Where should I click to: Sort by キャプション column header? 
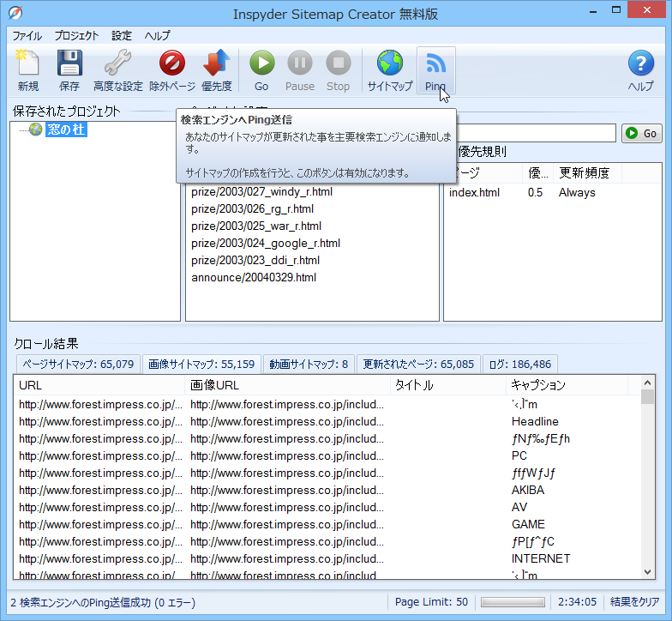point(567,385)
